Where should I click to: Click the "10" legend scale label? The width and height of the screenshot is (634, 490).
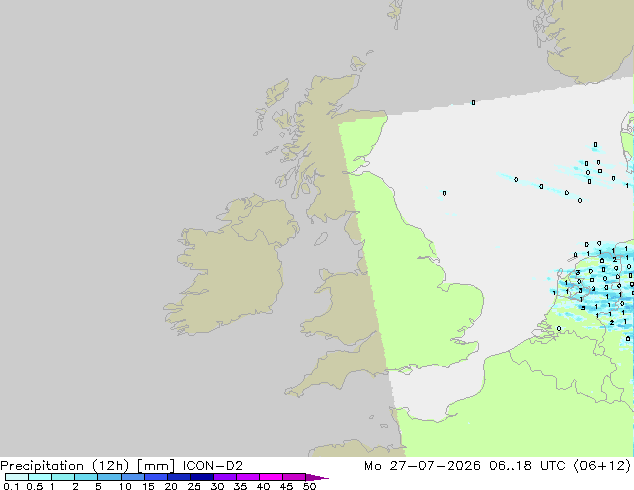[125, 486]
